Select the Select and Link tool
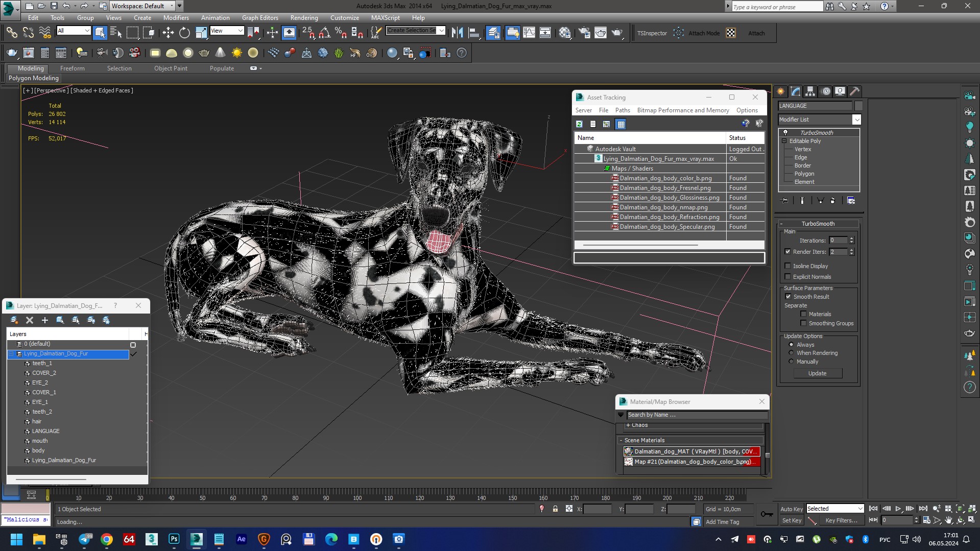Screen dimensions: 980x551 point(11,33)
